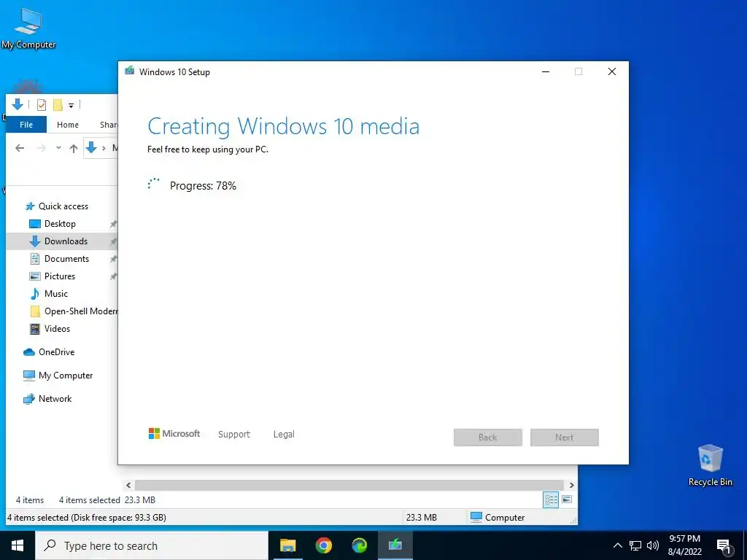The image size is (747, 560).
Task: Open Customize Quick Access Toolbar dropdown
Action: click(71, 105)
